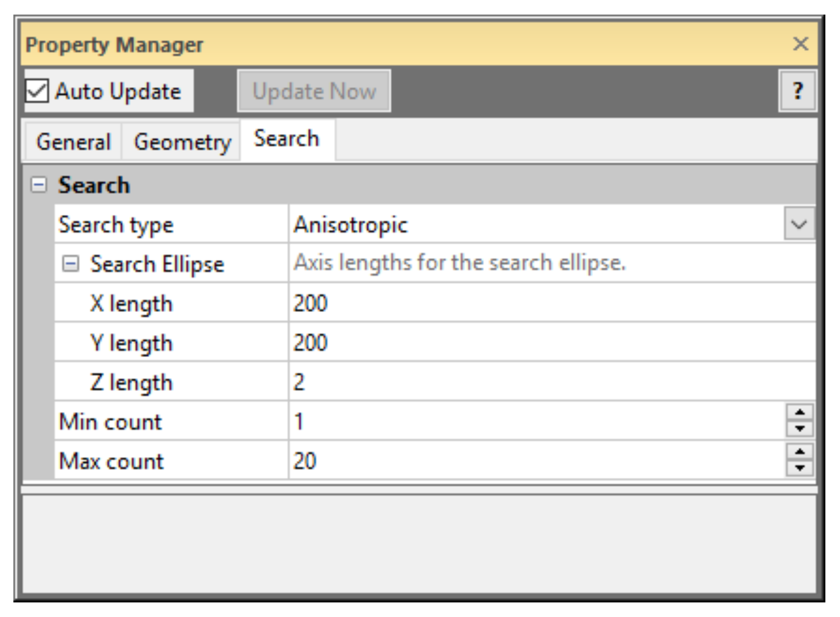Decrease Min count with down arrow
This screenshot has width=840, height=617.
tap(799, 429)
